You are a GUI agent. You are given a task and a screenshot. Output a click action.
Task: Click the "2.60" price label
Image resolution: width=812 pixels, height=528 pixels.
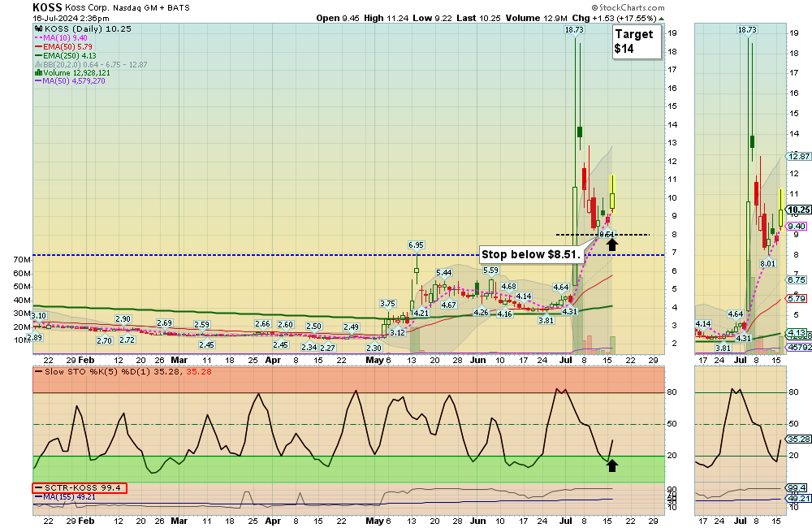(285, 324)
